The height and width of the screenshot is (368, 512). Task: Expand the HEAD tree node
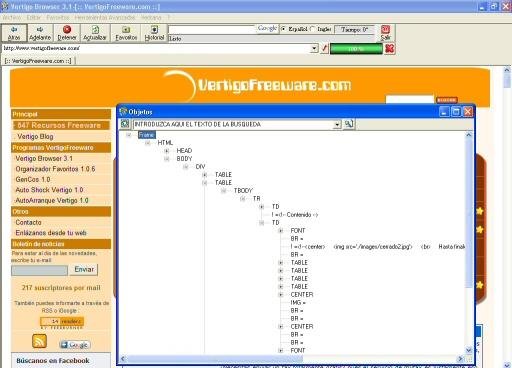pyautogui.click(x=167, y=151)
